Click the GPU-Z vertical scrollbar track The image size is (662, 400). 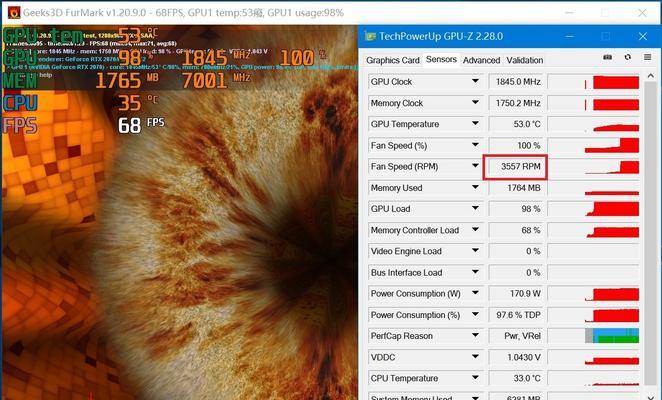click(x=651, y=235)
